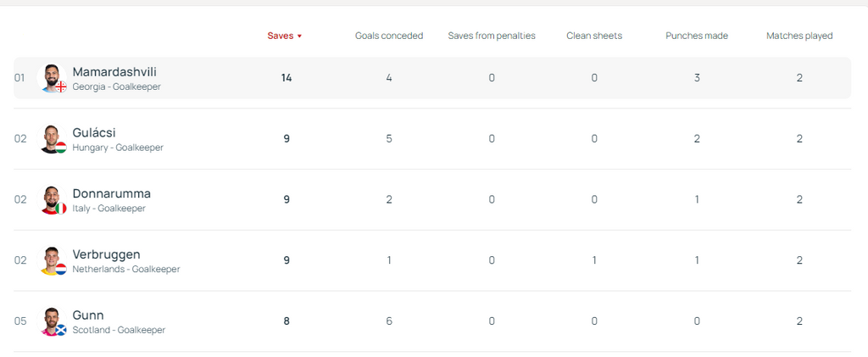Click Mamardashvili's player avatar photo
The width and height of the screenshot is (868, 357).
pos(52,77)
